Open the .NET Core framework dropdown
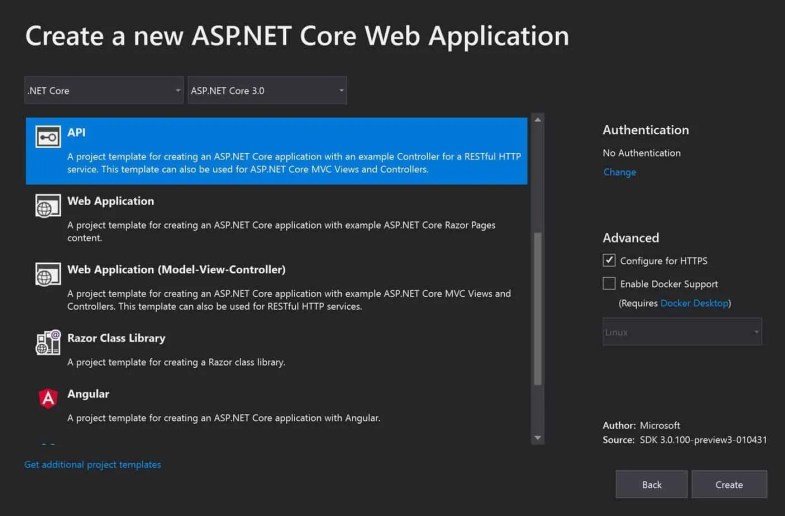 click(104, 90)
